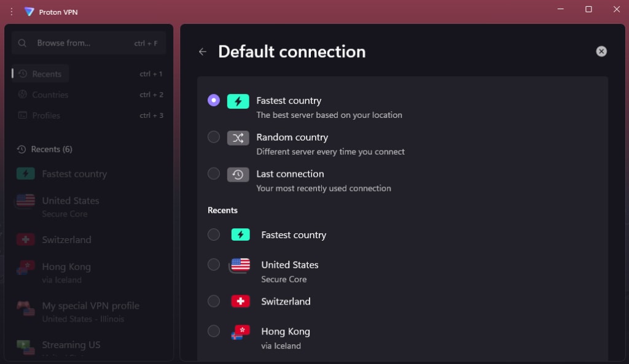629x364 pixels.
Task: Click 'Different server every time you connect'
Action: [x=330, y=152]
